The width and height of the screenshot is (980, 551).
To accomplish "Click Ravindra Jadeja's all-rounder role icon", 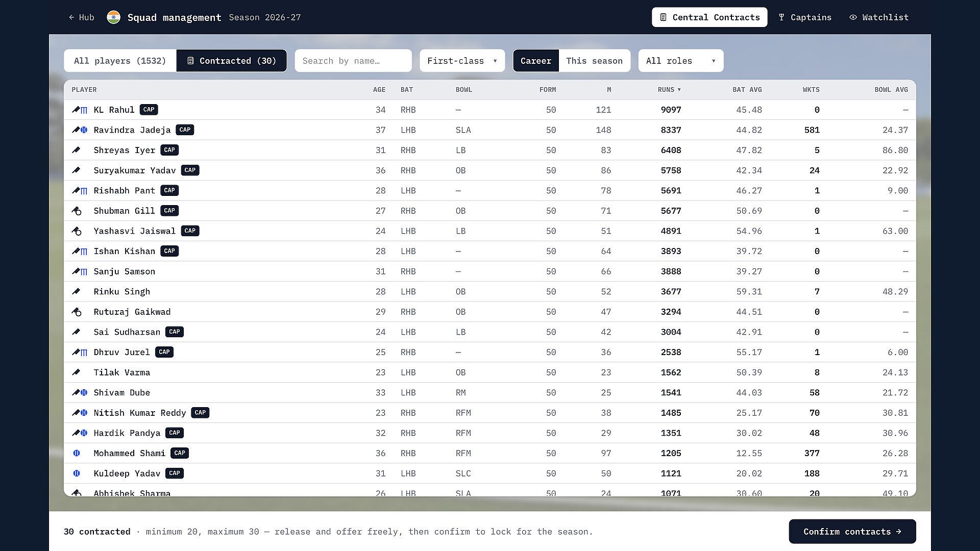I will [x=80, y=130].
